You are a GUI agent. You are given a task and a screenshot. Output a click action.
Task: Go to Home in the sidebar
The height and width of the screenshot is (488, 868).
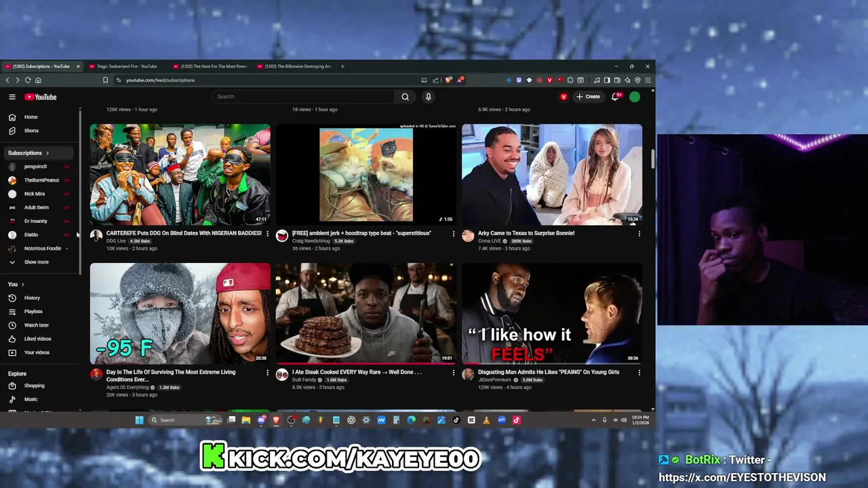(31, 117)
